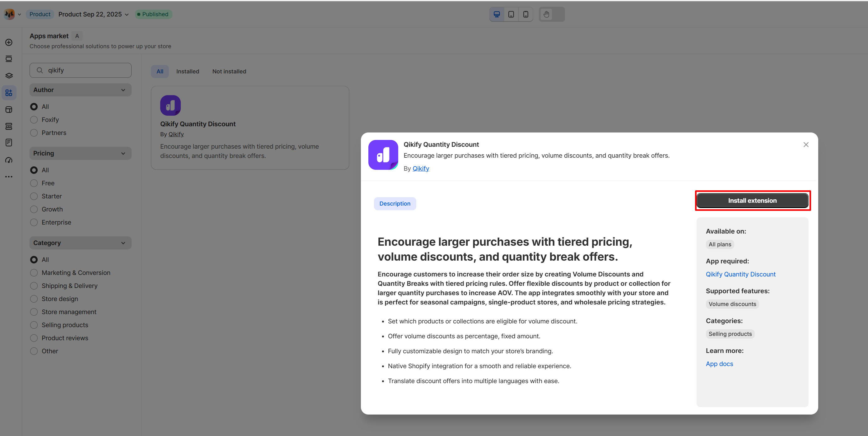Select the Foxify author radio button
Screen dimensions: 868x436
pos(34,120)
